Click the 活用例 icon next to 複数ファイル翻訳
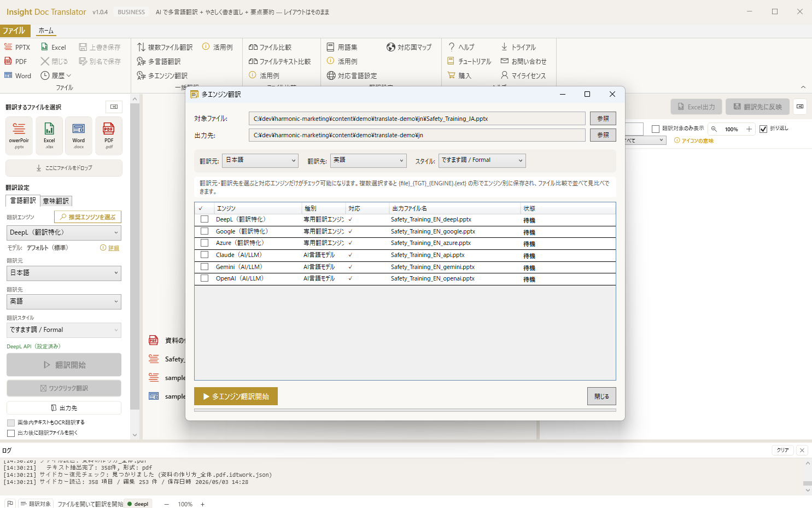This screenshot has width=812, height=508. point(206,46)
